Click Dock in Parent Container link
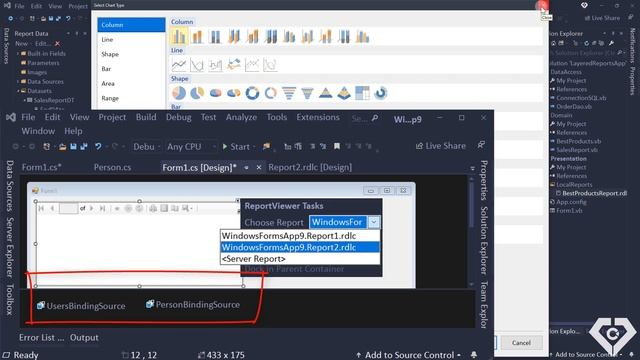 294,269
